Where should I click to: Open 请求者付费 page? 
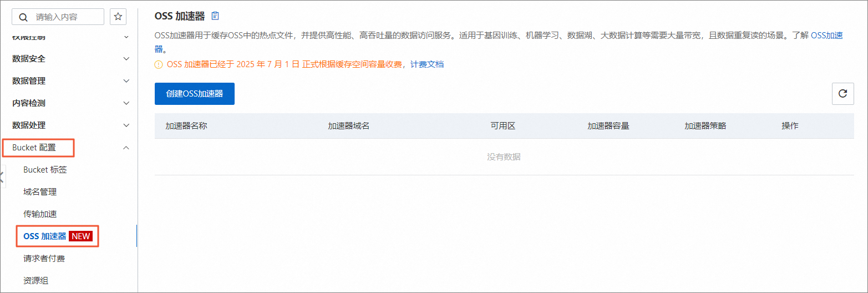pyautogui.click(x=44, y=258)
